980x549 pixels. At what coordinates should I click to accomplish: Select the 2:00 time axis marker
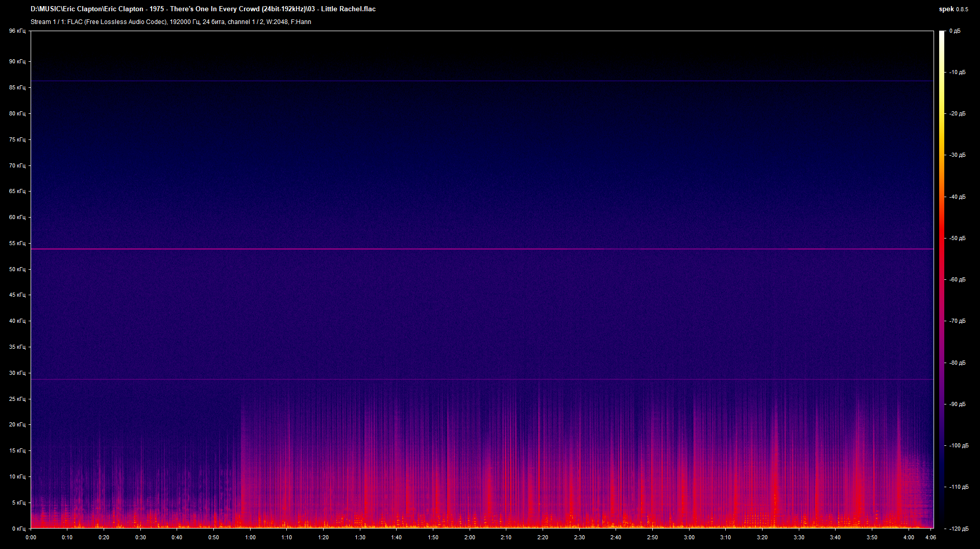(x=470, y=537)
